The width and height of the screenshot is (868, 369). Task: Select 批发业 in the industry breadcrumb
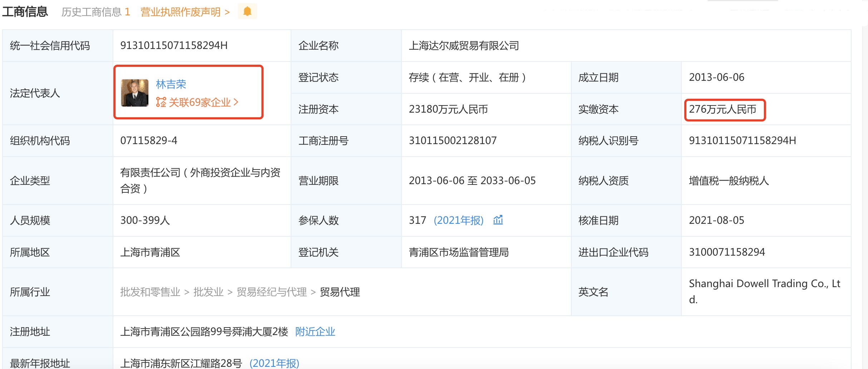[208, 292]
